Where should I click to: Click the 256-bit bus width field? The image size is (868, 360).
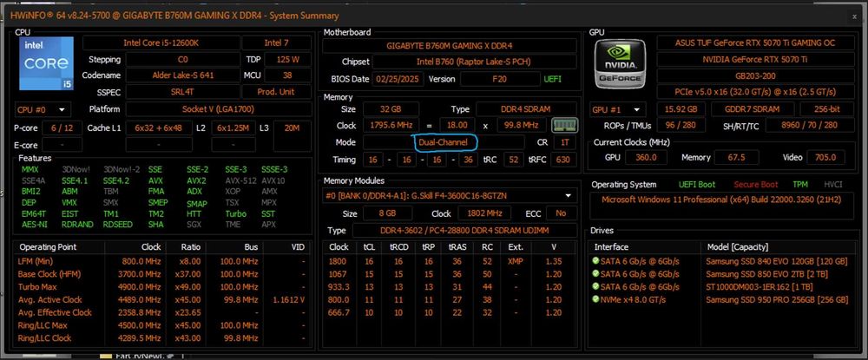coord(827,109)
